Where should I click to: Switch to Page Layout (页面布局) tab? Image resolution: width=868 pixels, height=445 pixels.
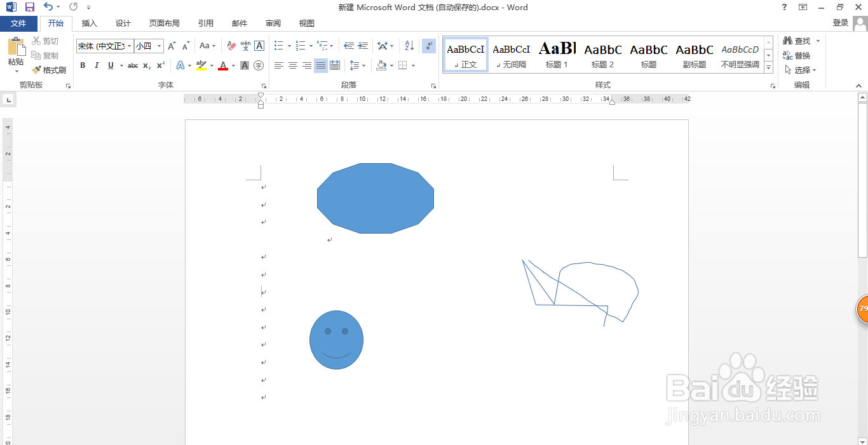165,23
